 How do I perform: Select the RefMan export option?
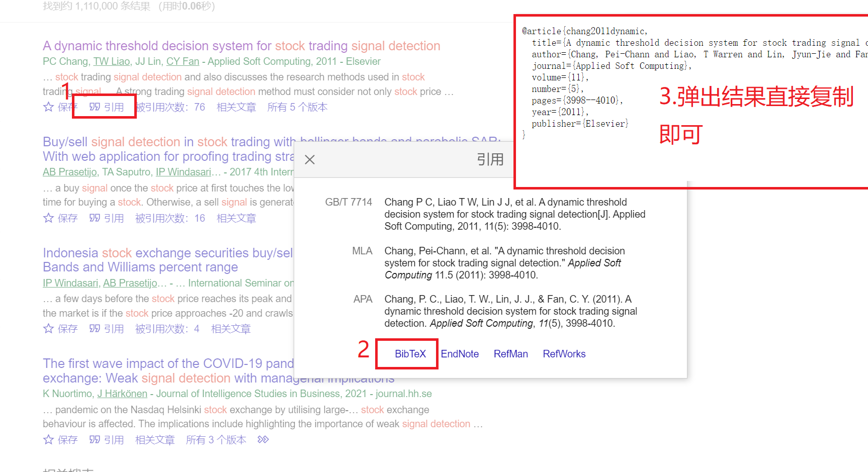pos(510,354)
